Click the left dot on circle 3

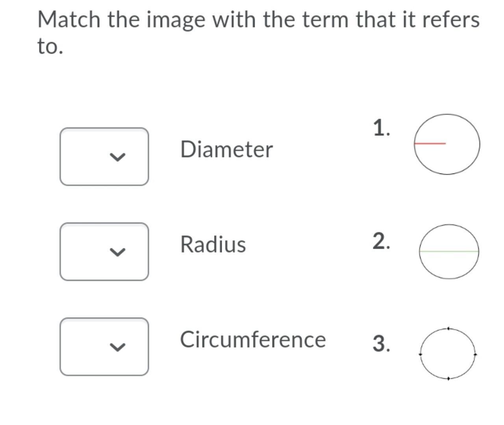pos(421,354)
